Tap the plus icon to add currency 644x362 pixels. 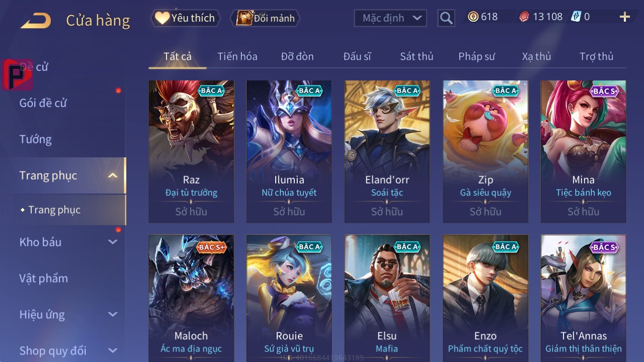625,17
